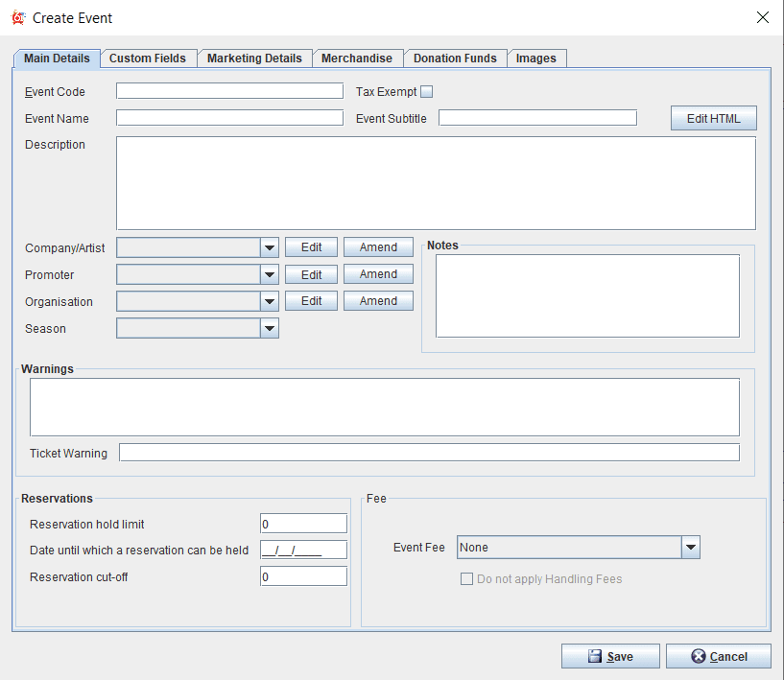Click Amend button for Company/Artist
The width and height of the screenshot is (784, 680).
(378, 247)
